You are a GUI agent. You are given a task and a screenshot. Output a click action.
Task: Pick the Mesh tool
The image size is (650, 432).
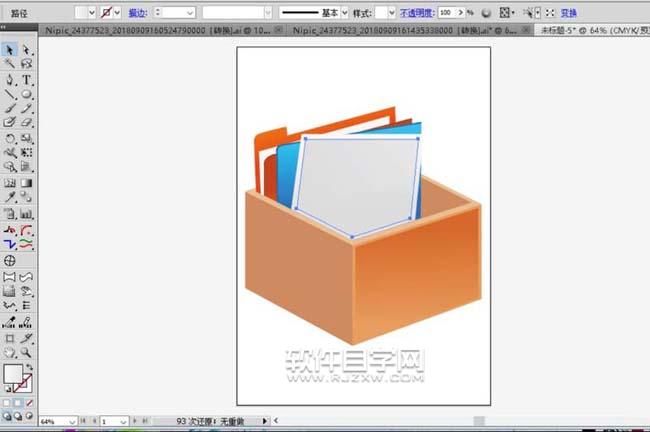click(9, 183)
